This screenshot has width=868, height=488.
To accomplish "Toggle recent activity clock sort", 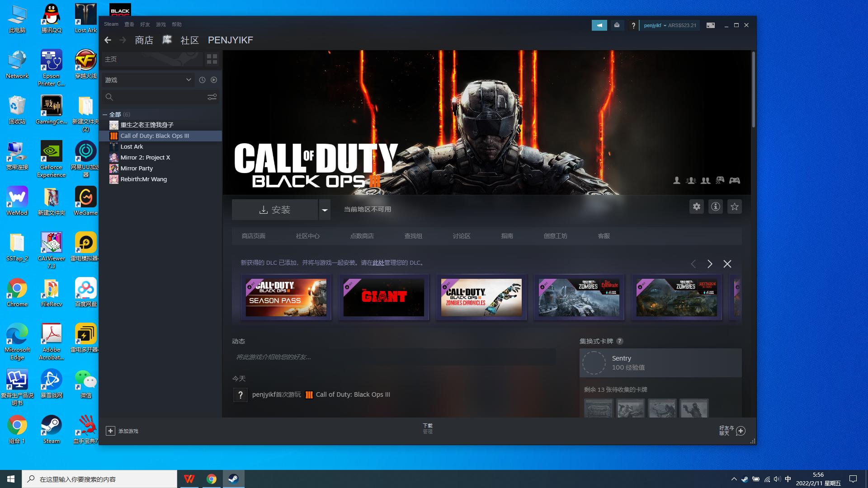I will tap(202, 80).
